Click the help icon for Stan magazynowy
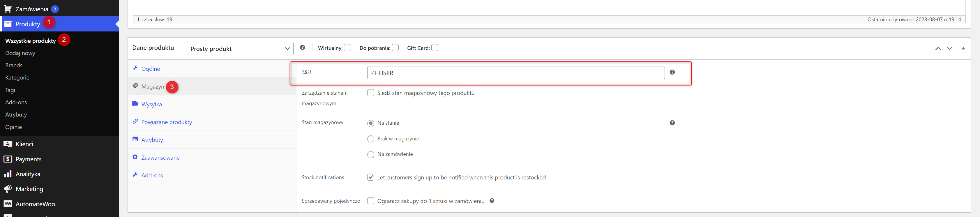This screenshot has height=217, width=980. pyautogui.click(x=672, y=123)
